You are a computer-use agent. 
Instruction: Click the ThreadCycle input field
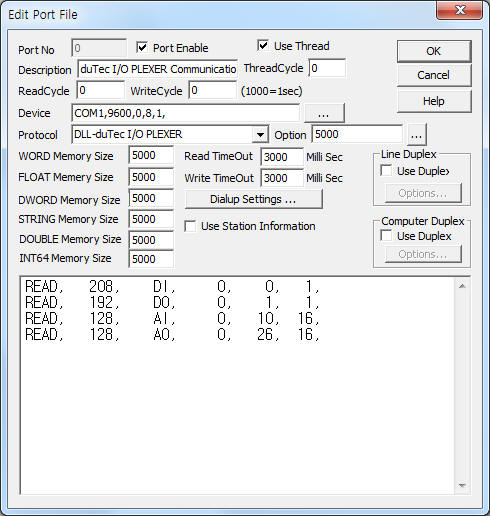[x=327, y=68]
